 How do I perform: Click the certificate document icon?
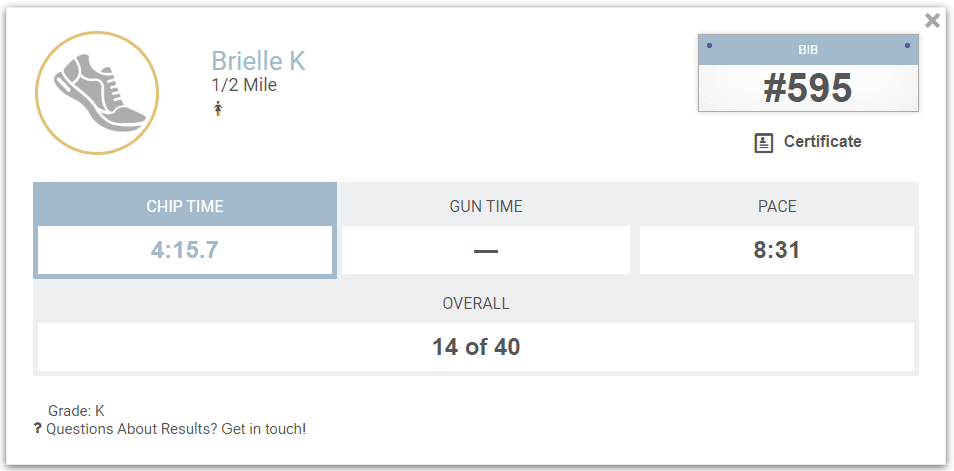click(764, 143)
